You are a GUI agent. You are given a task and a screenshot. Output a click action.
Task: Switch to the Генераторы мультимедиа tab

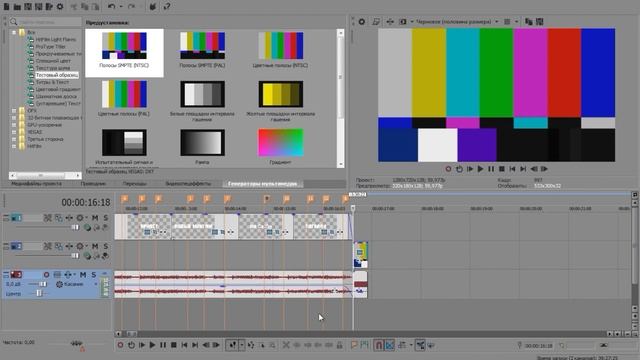pyautogui.click(x=262, y=184)
